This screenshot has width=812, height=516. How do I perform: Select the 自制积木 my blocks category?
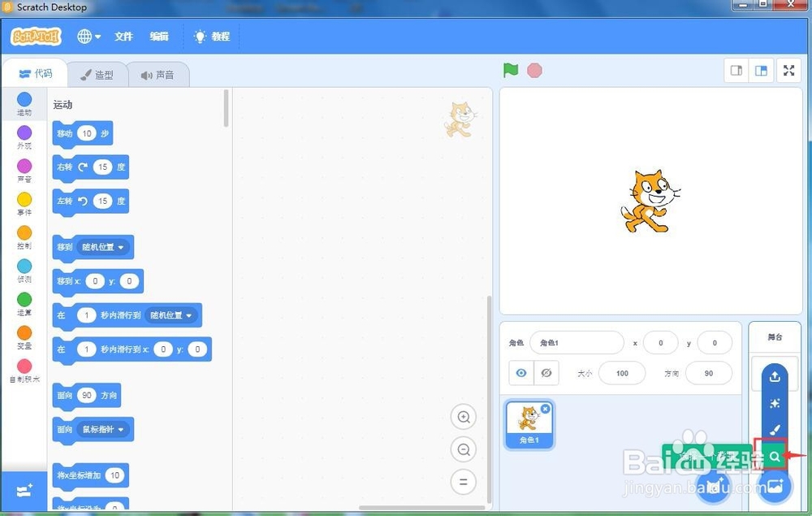pyautogui.click(x=24, y=371)
